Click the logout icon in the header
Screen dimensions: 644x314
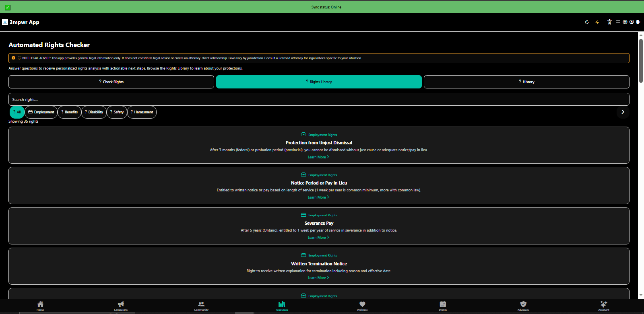tap(638, 22)
